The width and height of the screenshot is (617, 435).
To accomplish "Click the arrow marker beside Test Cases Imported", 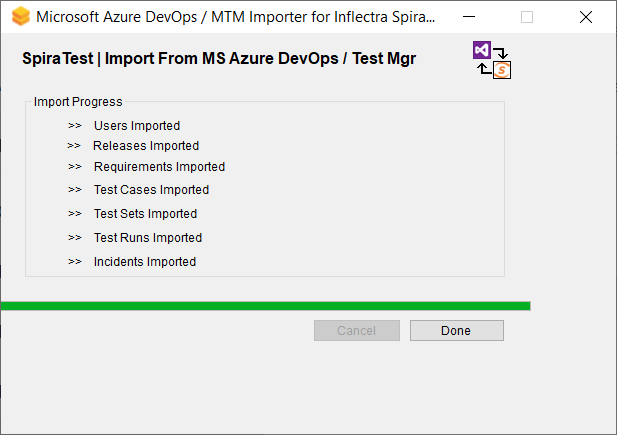I will (75, 190).
